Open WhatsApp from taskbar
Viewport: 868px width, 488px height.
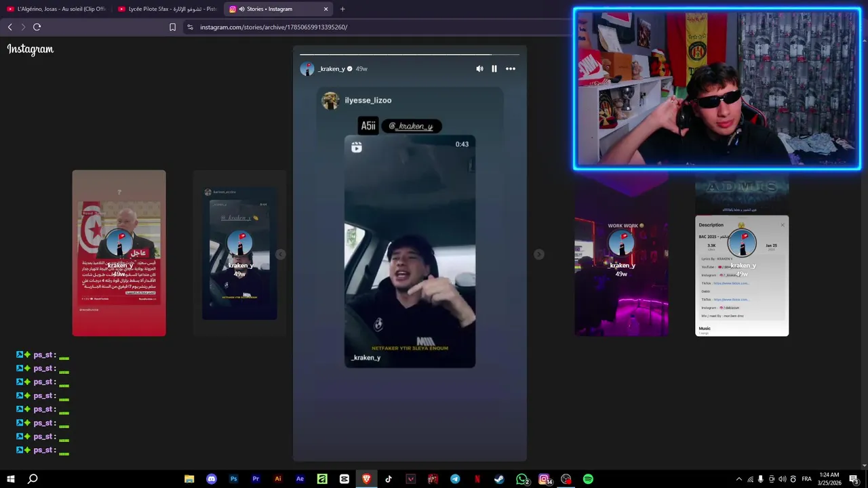[521, 479]
